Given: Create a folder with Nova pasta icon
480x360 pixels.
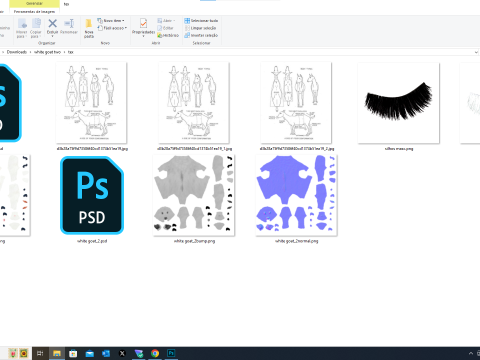Looking at the screenshot, I should click(89, 23).
